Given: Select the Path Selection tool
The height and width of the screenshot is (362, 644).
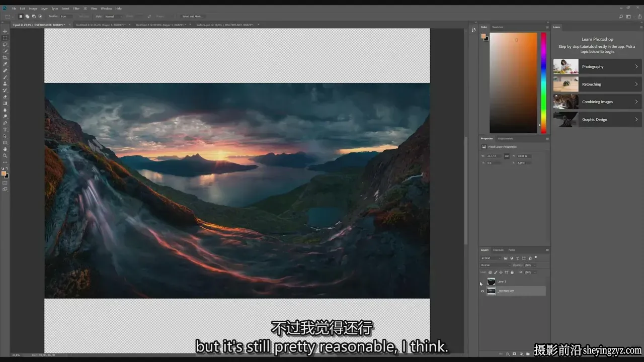Looking at the screenshot, I should pyautogui.click(x=5, y=136).
